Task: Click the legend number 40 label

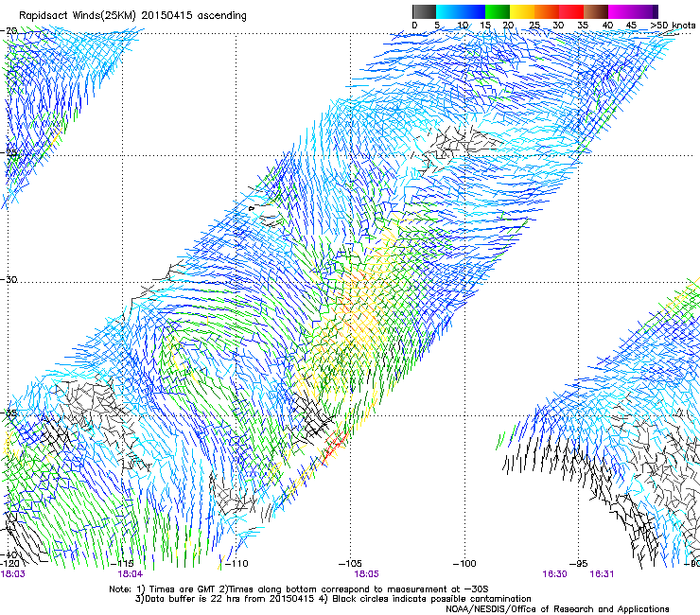Action: point(607,26)
